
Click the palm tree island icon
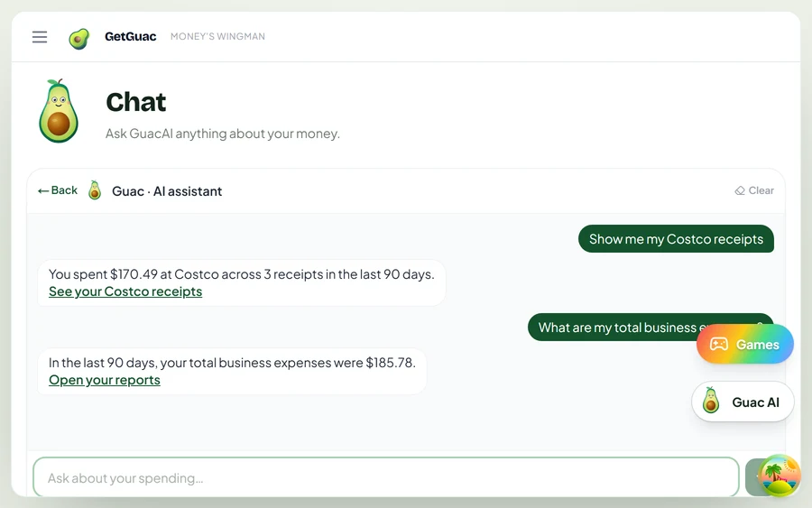(780, 476)
